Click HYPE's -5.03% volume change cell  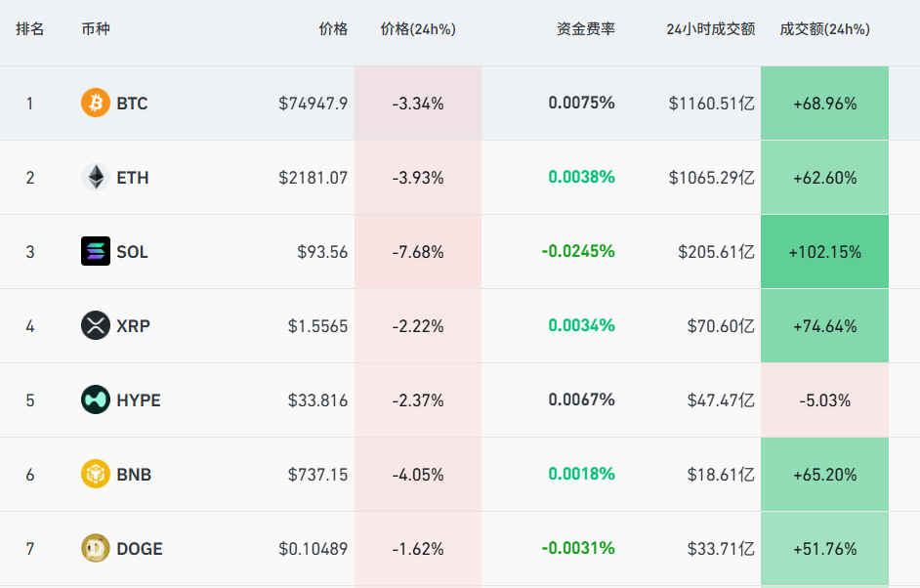coord(825,400)
